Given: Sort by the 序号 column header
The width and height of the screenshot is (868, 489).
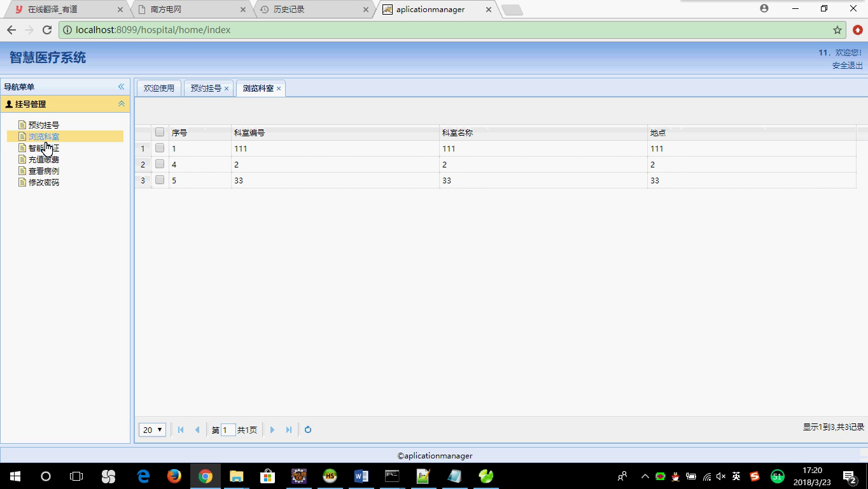Looking at the screenshot, I should [200, 132].
